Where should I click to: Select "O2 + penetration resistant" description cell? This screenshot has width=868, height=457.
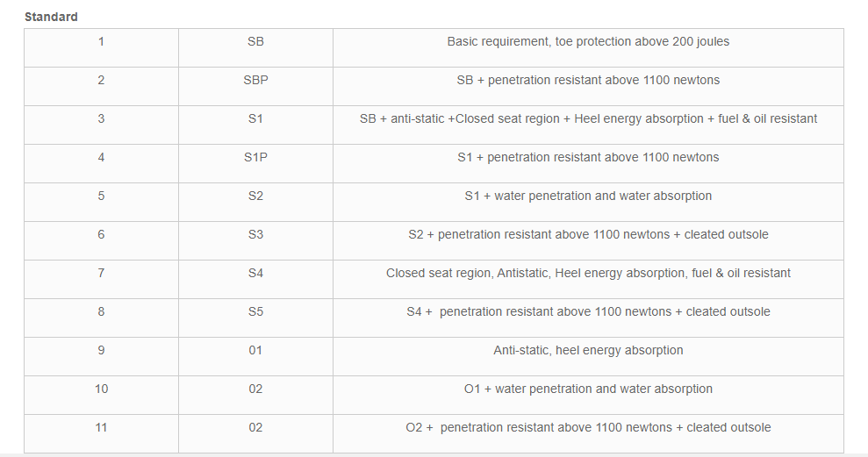588,427
